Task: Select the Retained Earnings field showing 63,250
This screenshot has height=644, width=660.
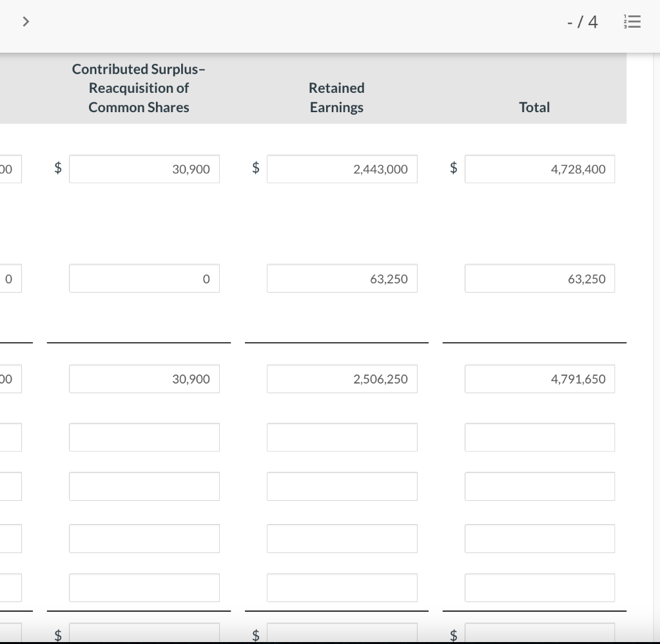Action: (x=342, y=278)
